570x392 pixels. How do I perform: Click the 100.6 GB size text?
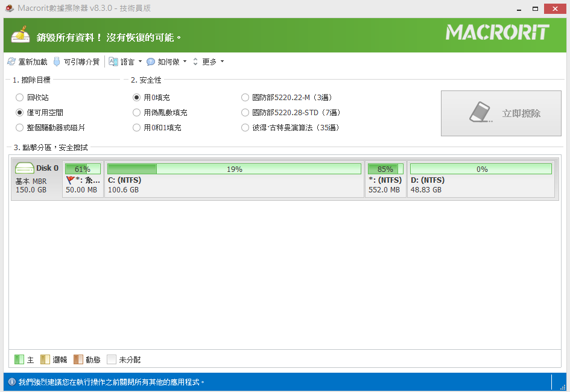pos(123,189)
